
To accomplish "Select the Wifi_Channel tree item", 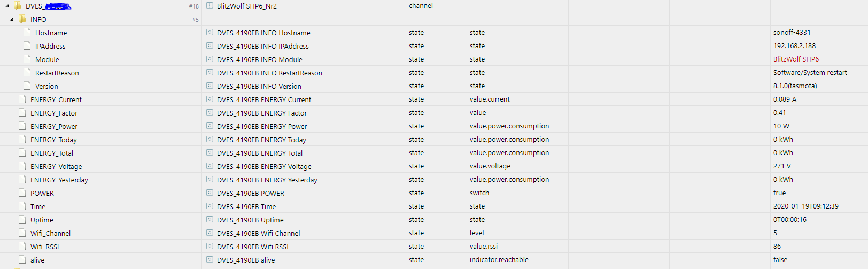I will click(50, 233).
